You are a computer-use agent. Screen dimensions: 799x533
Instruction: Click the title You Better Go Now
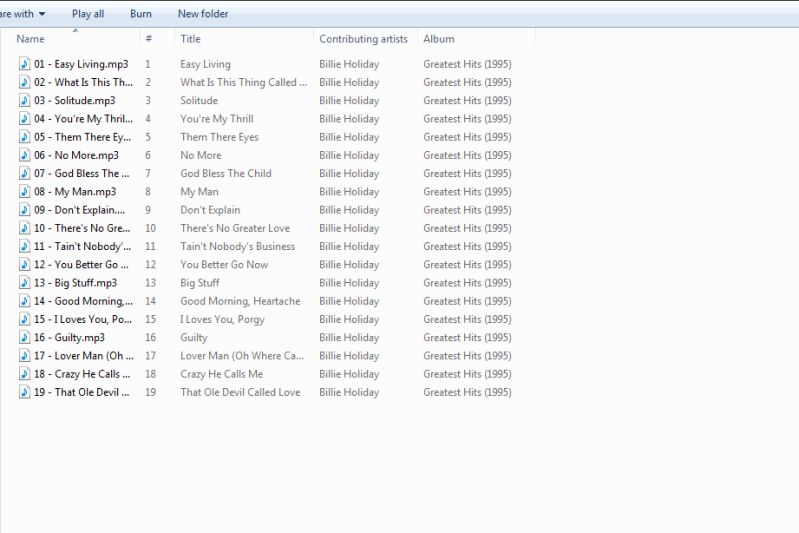click(x=224, y=264)
